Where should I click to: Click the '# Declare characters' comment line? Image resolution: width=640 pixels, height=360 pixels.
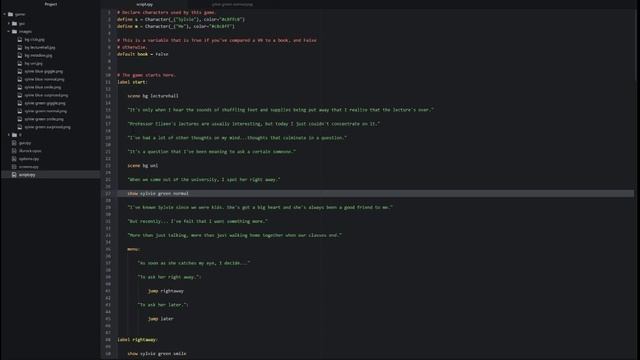tap(167, 12)
